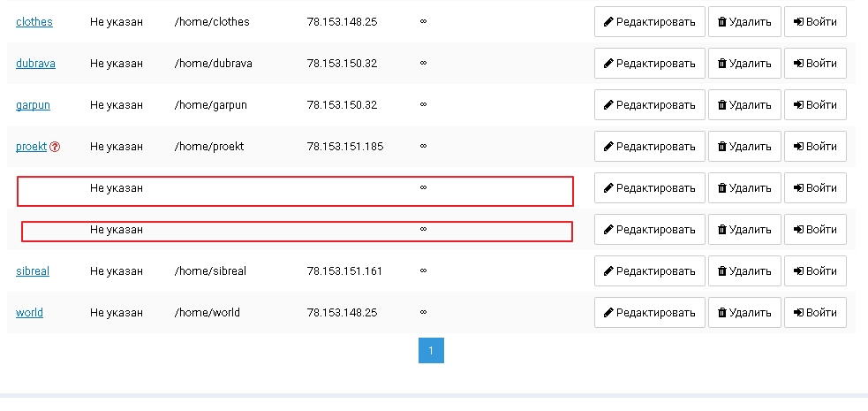This screenshot has height=411, width=868.
Task: Delete the garpun account
Action: tap(744, 104)
